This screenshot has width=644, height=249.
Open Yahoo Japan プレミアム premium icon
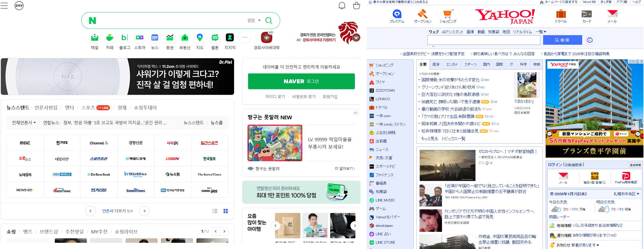click(397, 14)
